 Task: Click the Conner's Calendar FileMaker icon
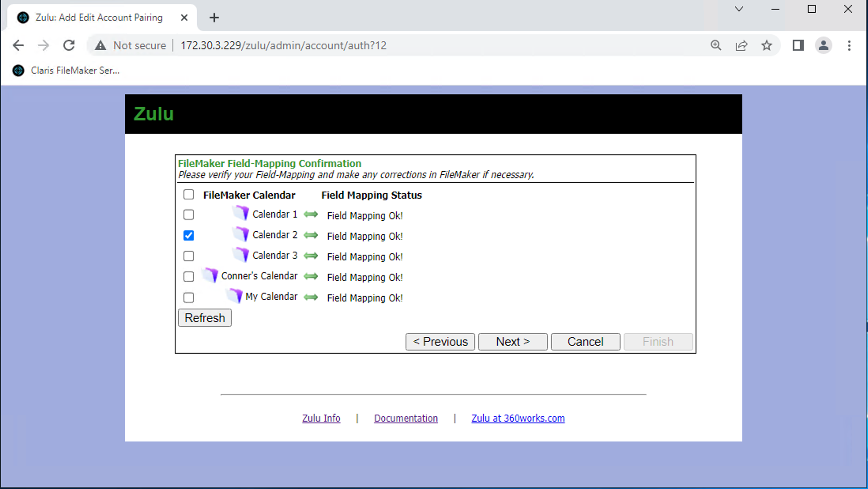point(210,275)
